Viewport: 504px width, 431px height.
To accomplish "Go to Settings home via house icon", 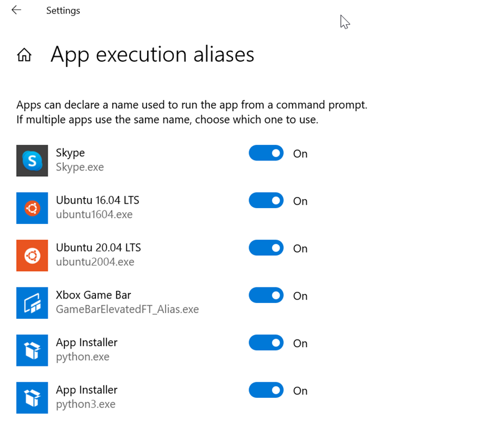I will point(24,55).
